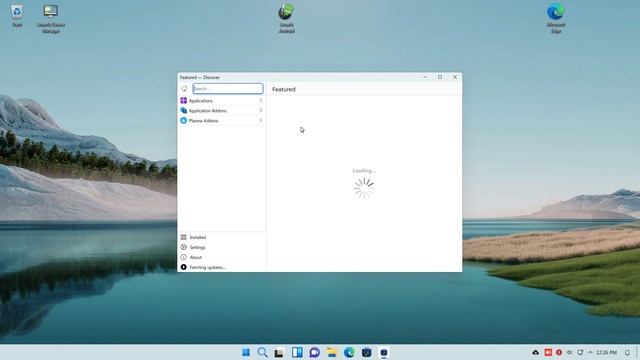Open Task View from the taskbar
640x360 pixels.
pyautogui.click(x=280, y=352)
